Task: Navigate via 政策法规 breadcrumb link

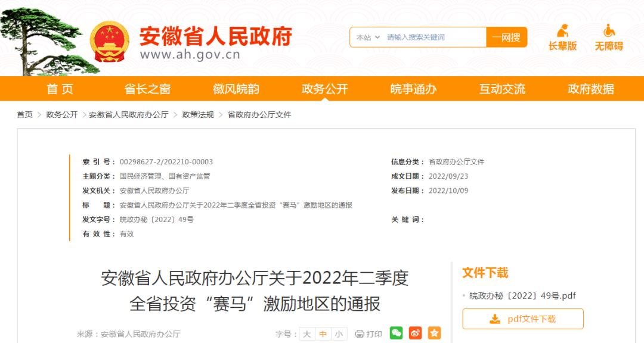Action: tap(198, 115)
